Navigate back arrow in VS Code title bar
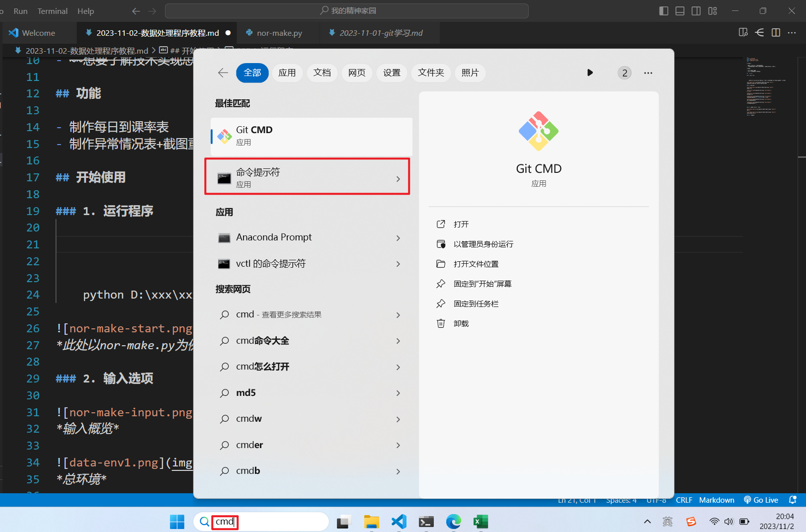Image resolution: width=806 pixels, height=532 pixels. 136,11
